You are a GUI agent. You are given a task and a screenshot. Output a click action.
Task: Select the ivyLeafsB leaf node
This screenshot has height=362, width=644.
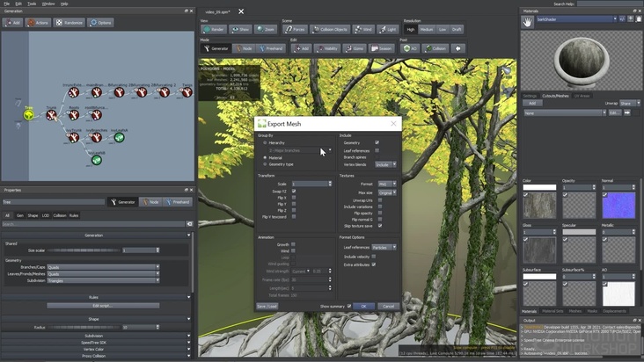97,160
